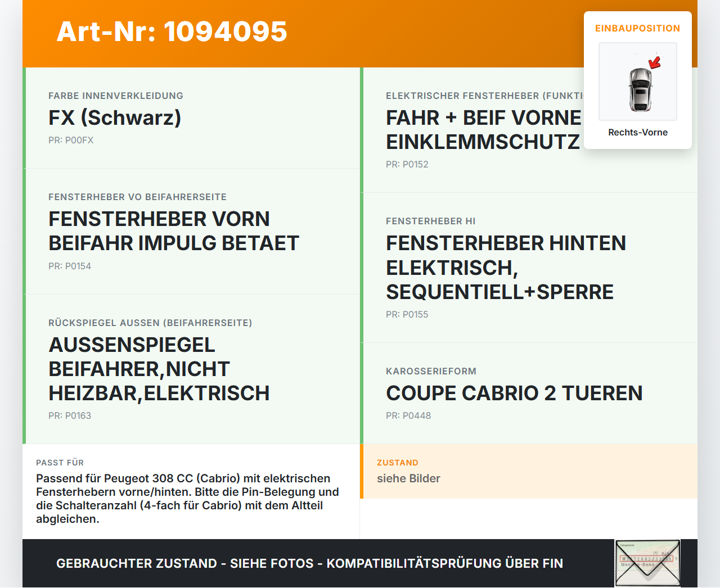Select FAHR + BEIF VORNE EINKLEMMSCHUTZ text
This screenshot has width=720, height=588.
[484, 130]
